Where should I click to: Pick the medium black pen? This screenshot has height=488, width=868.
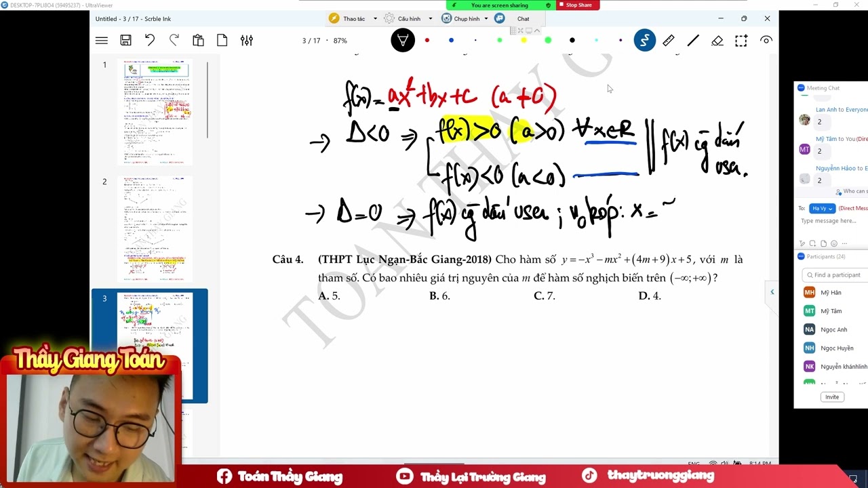coord(572,41)
